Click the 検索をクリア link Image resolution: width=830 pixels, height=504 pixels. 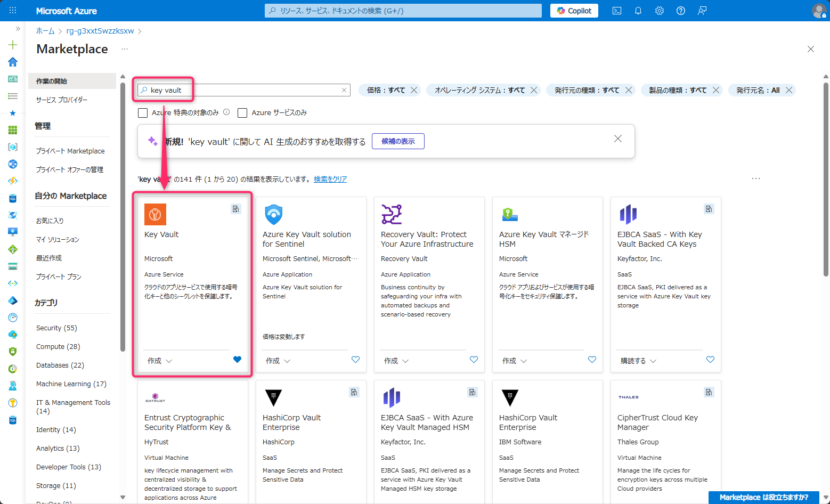pos(330,180)
